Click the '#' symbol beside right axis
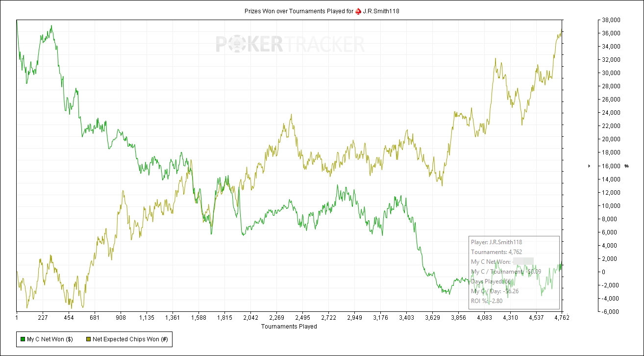Screen dimensions: 644x356 coord(626,166)
